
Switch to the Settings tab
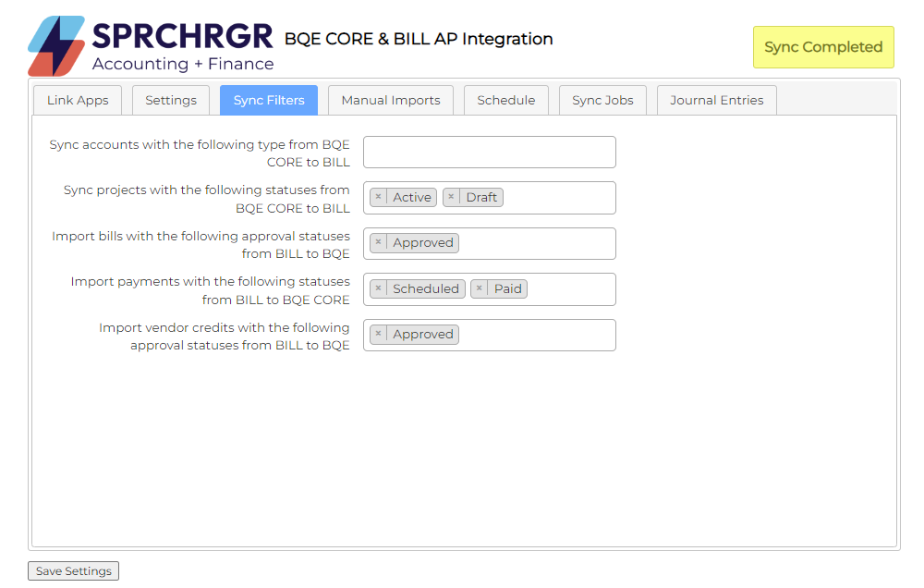(x=171, y=101)
